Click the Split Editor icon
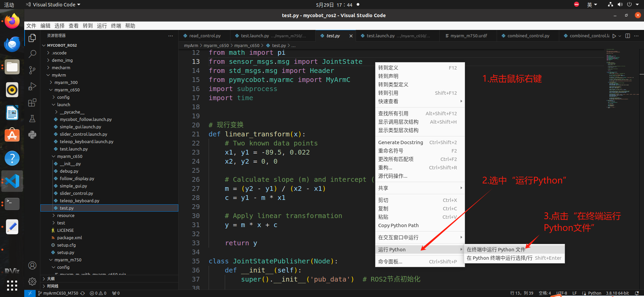Screen dimensions: 644x297 628,36
